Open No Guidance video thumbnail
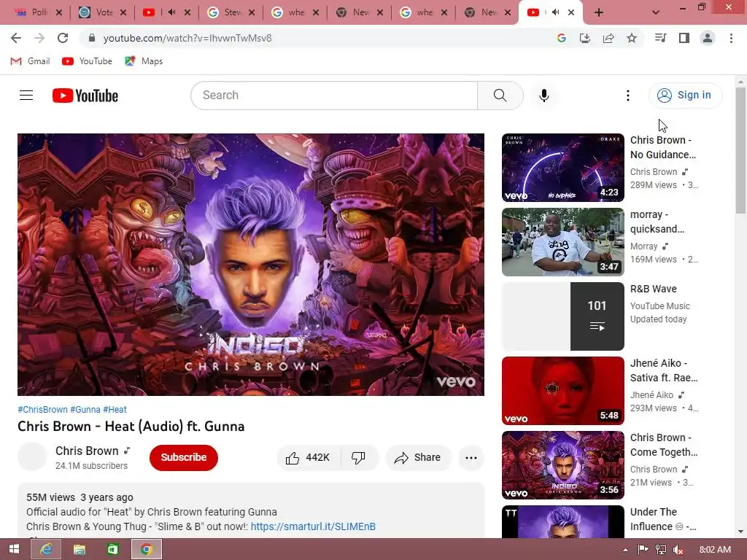Image resolution: width=747 pixels, height=560 pixels. coord(562,168)
